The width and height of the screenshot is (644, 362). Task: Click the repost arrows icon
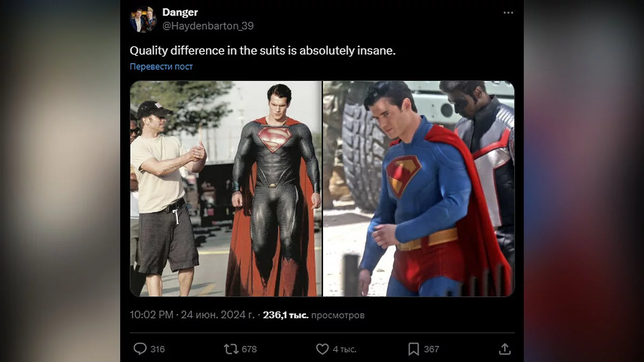tap(231, 349)
